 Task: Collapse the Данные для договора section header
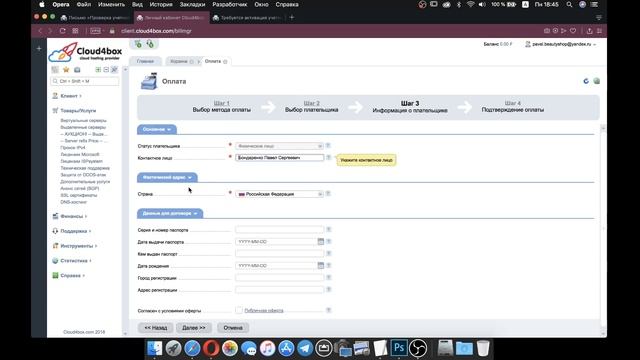[170, 213]
